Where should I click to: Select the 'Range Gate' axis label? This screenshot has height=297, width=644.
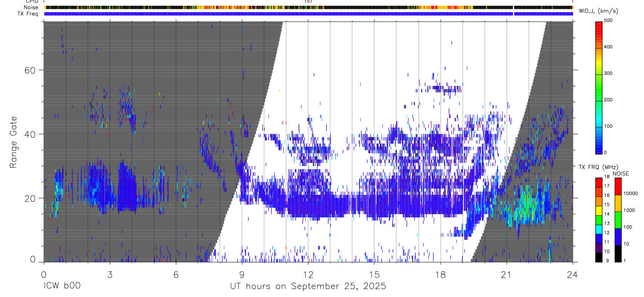pyautogui.click(x=13, y=142)
